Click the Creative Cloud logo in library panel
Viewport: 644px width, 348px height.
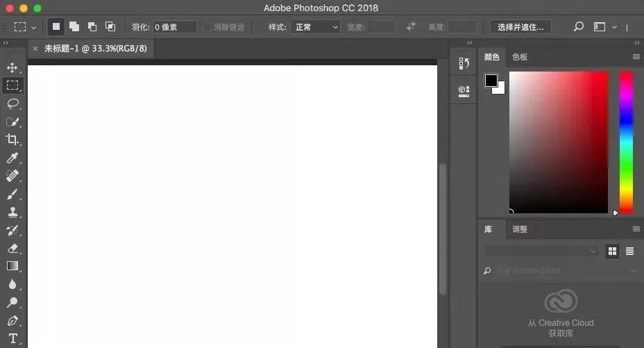click(561, 301)
